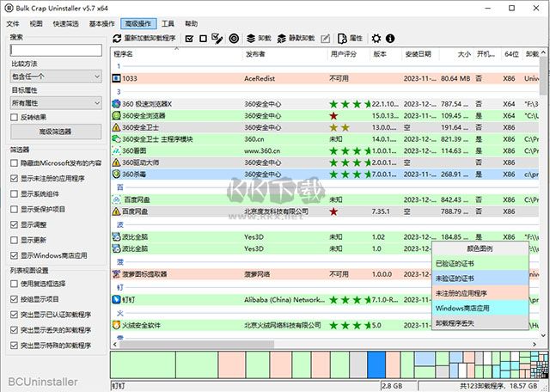Click the info circle icon in toolbar

391,39
